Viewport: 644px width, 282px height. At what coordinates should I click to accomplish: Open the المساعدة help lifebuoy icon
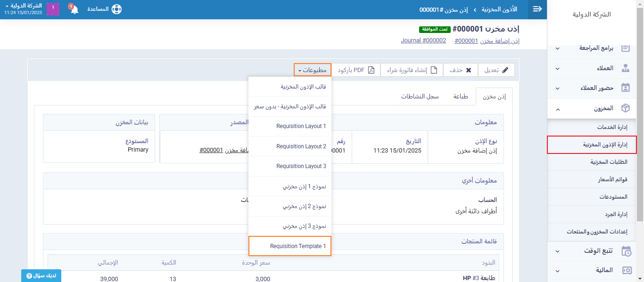(x=116, y=9)
